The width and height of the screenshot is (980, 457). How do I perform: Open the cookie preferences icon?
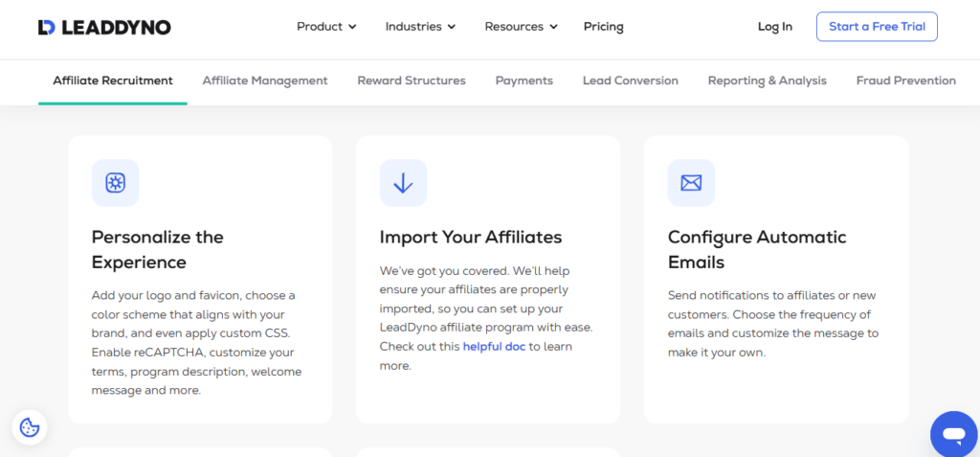30,427
